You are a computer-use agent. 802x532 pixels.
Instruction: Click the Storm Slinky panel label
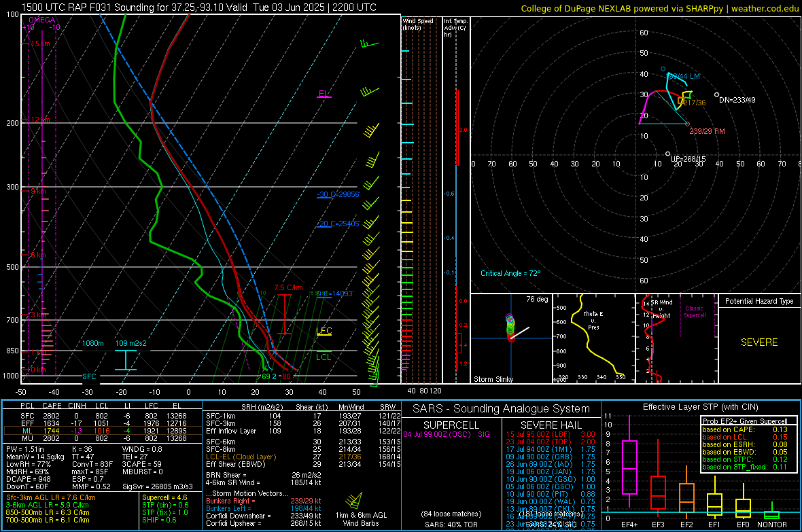pos(493,379)
